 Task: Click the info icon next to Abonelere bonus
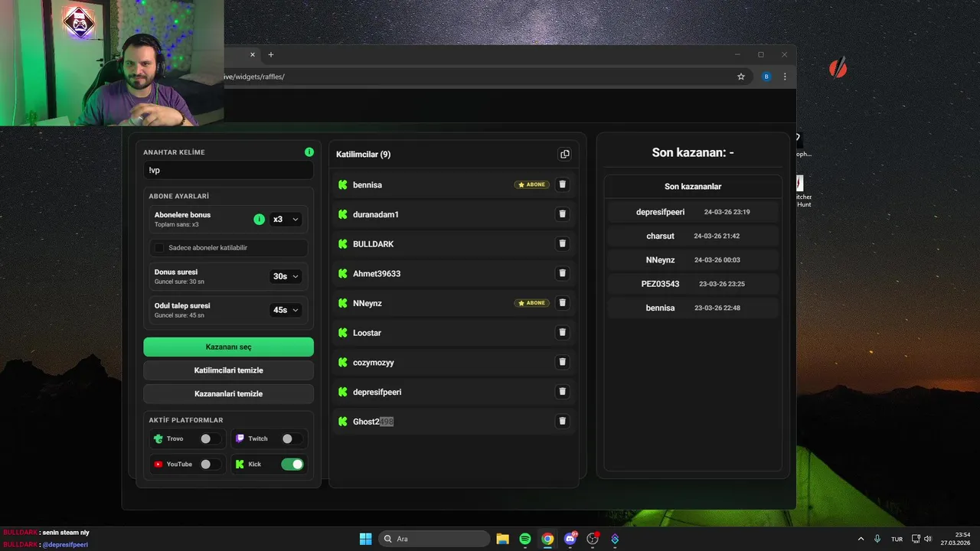(x=259, y=220)
